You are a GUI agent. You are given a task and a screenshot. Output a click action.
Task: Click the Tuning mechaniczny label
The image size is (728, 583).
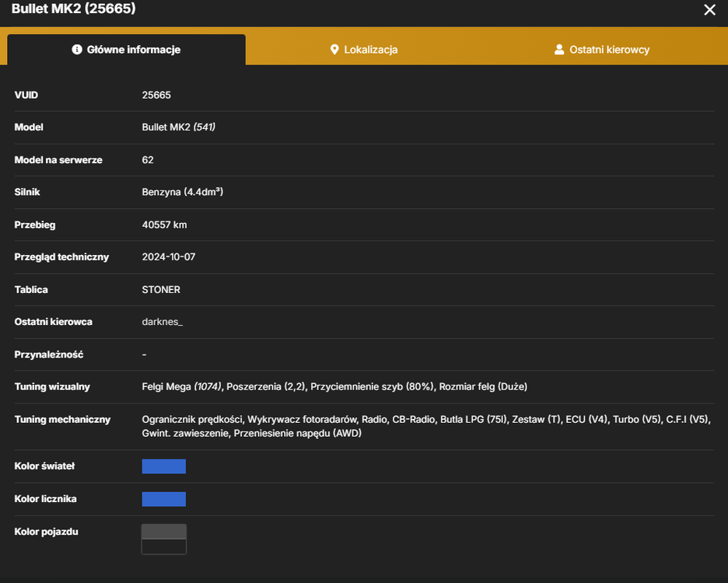tap(62, 420)
